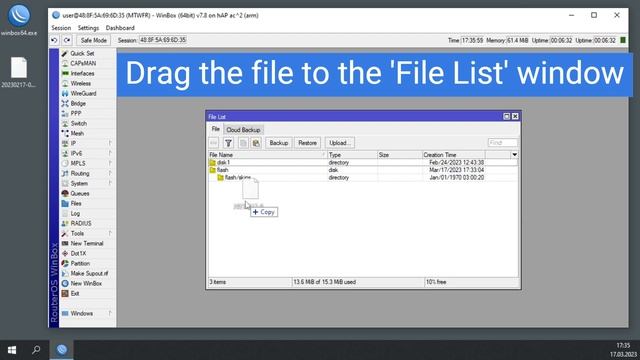Viewport: 640px width, 360px height.
Task: Open the Windows Start menu
Action: 12,350
